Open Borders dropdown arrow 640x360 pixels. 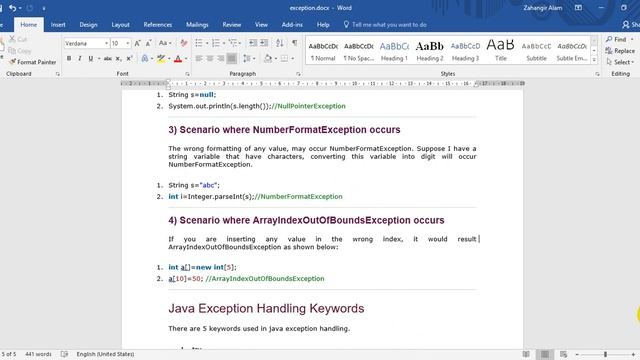292,59
